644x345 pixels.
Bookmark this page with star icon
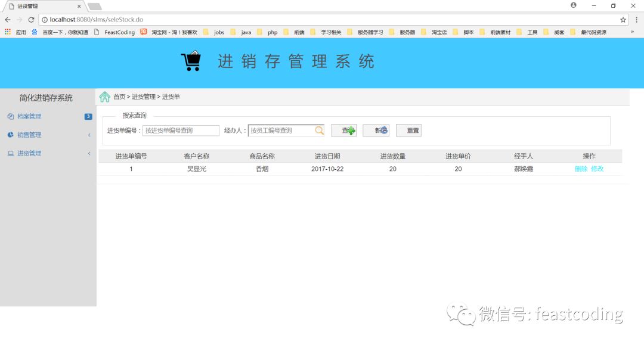click(623, 20)
